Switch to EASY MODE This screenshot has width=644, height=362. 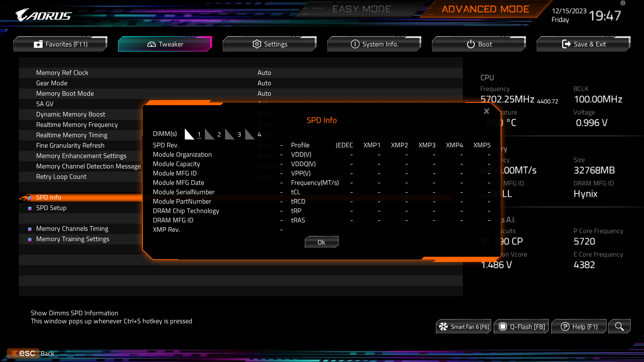(362, 9)
